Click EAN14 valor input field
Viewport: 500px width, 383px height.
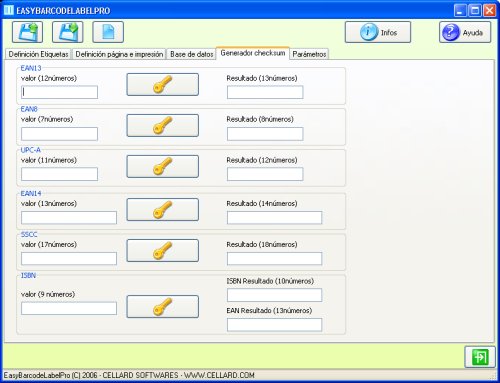click(x=69, y=217)
